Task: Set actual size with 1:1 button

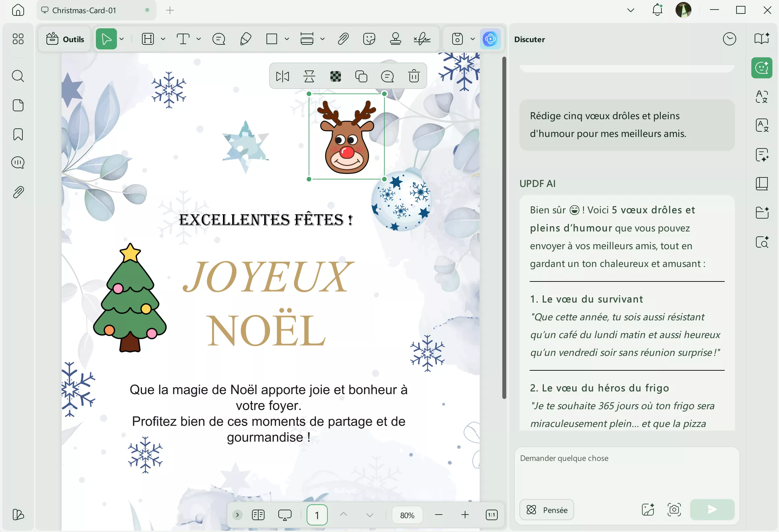Action: [491, 515]
